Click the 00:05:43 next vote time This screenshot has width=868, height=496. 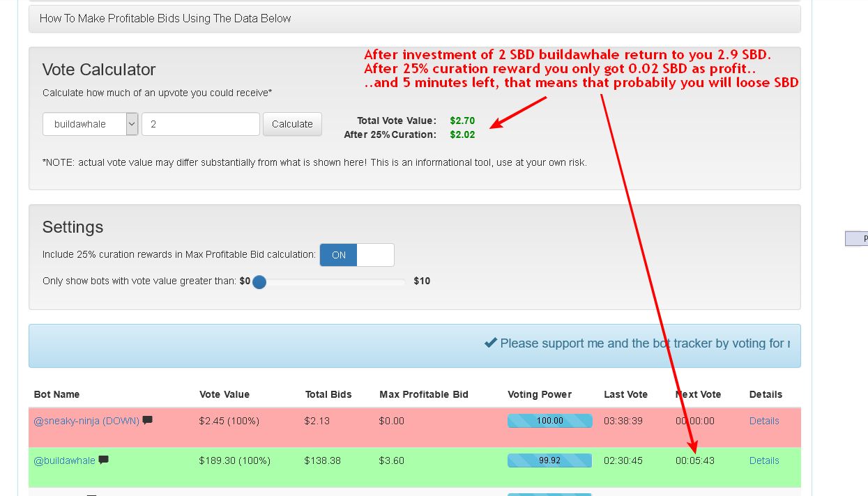coord(695,460)
